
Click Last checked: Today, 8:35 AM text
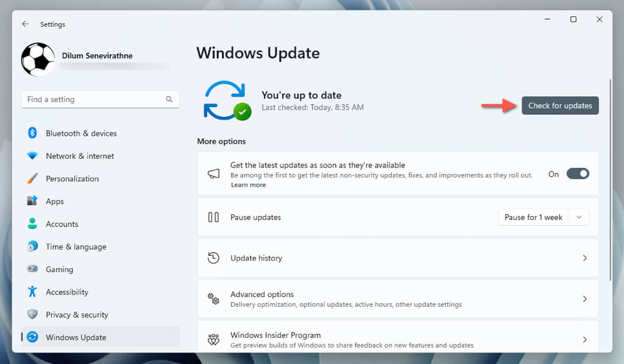pos(313,107)
